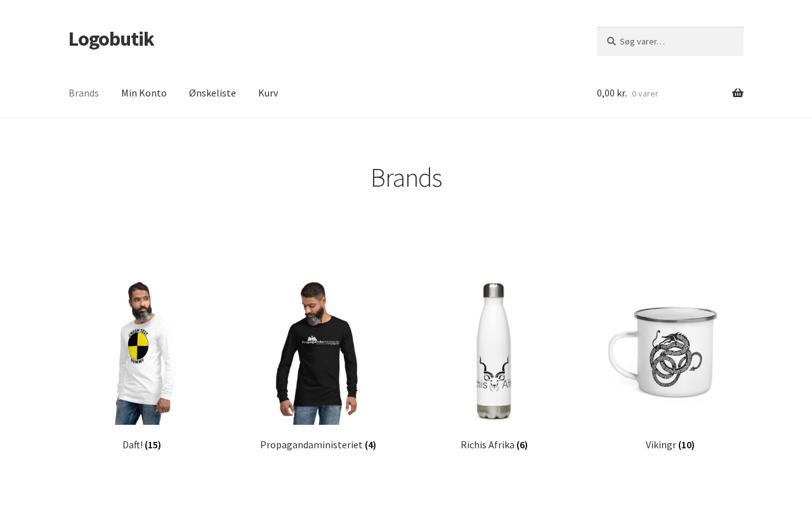Select the Propagandaministeriet (4) brand link

click(318, 444)
